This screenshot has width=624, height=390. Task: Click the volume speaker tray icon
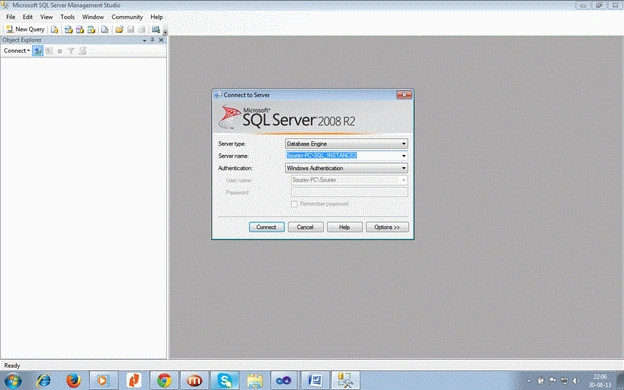[x=576, y=381]
